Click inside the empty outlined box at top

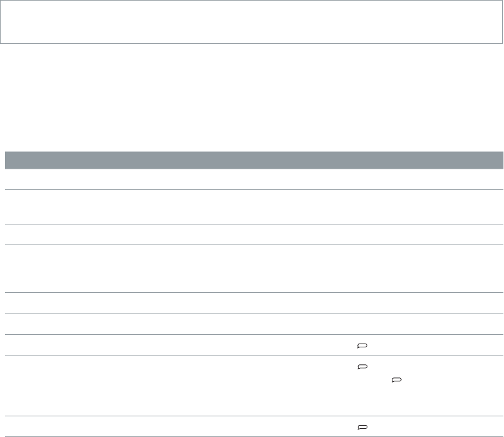click(x=251, y=22)
